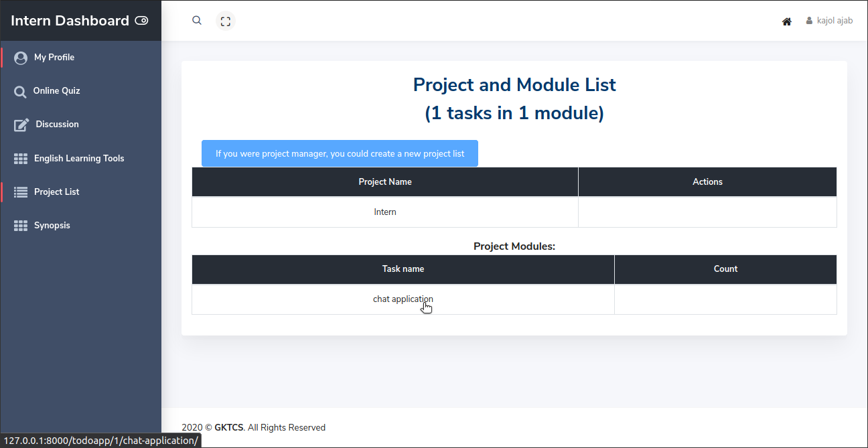Open Project List in the sidebar
This screenshot has height=448, width=868.
(x=80, y=192)
